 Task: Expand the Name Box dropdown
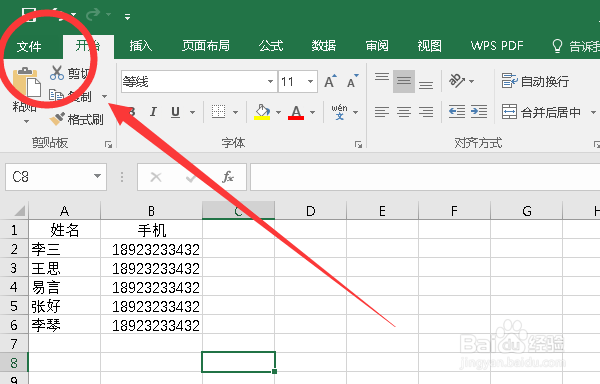[x=98, y=176]
